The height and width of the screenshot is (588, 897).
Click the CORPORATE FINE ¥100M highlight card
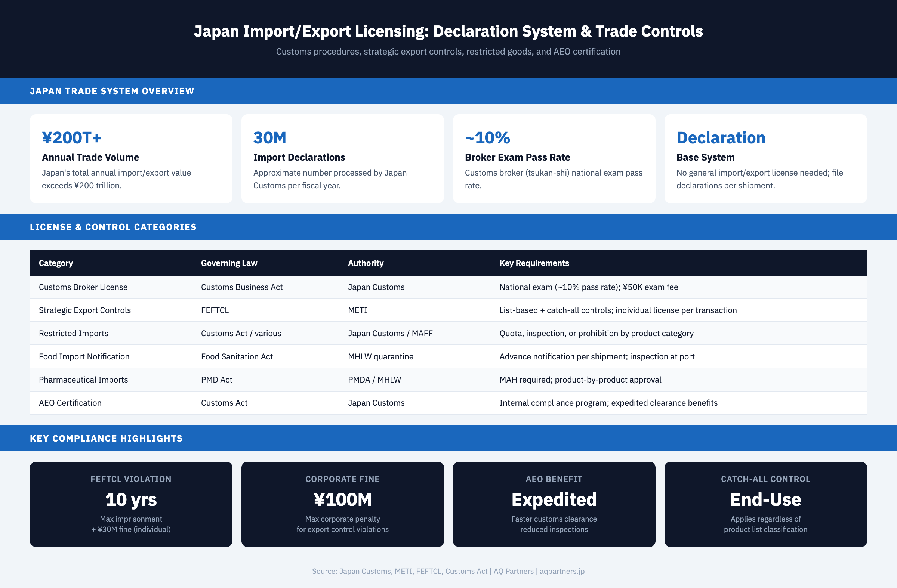coord(342,504)
